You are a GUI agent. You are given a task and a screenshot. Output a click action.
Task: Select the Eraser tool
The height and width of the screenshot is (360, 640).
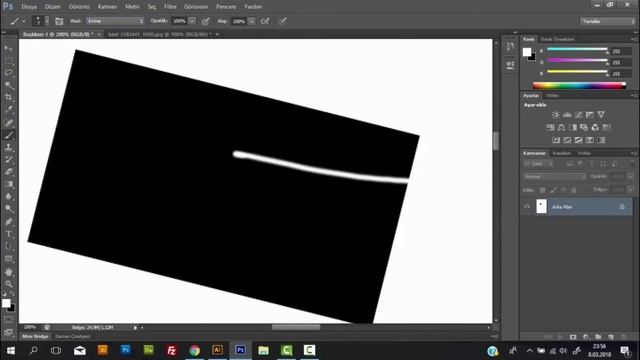click(x=9, y=172)
